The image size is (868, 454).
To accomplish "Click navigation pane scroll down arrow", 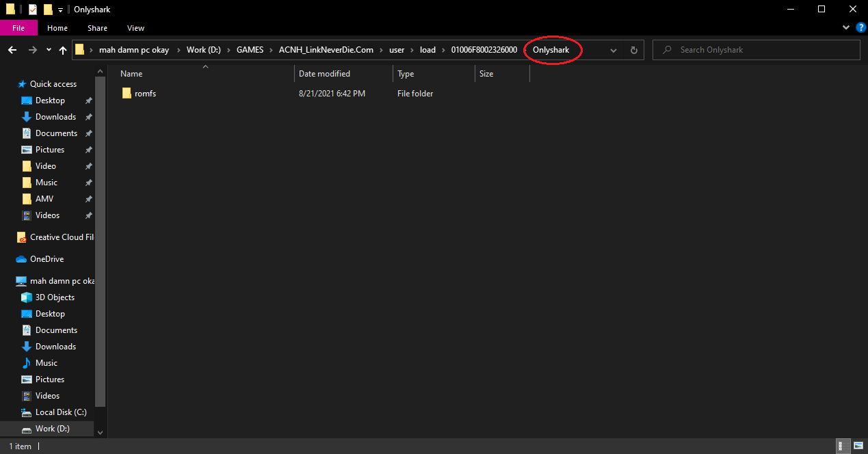I will pos(101,432).
